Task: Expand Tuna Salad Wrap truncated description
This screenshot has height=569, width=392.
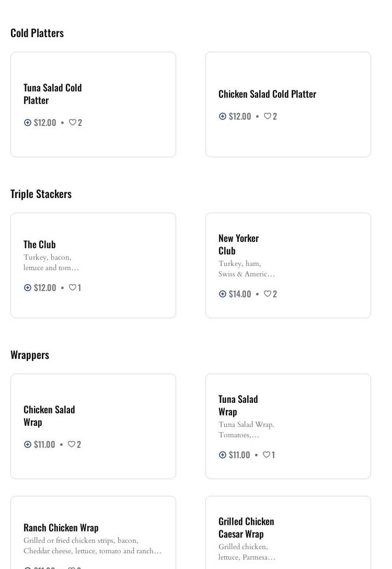Action: (x=246, y=429)
